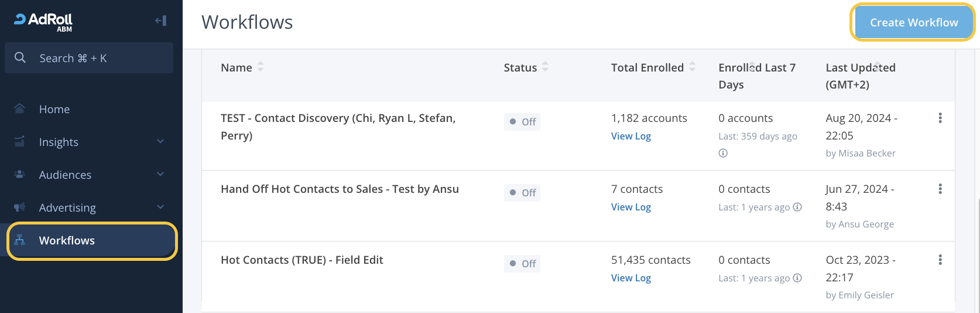Click the Search input field
Image resolution: width=980 pixels, height=313 pixels.
coord(100,58)
